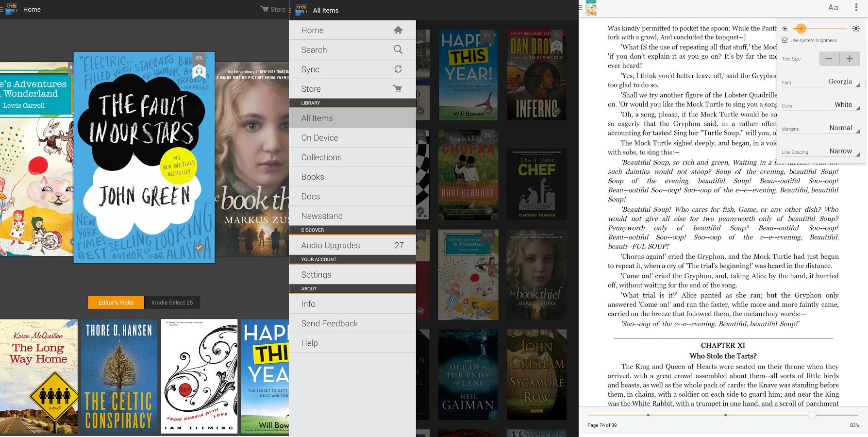Viewport: 868px width, 437px height.
Task: Open the Font dropdown showing Georgia
Action: [821, 82]
